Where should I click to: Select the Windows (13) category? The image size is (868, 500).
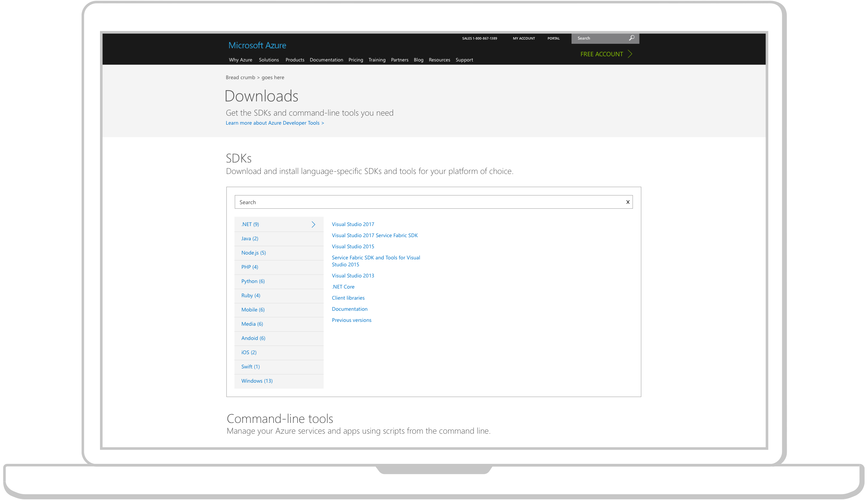[279, 381]
